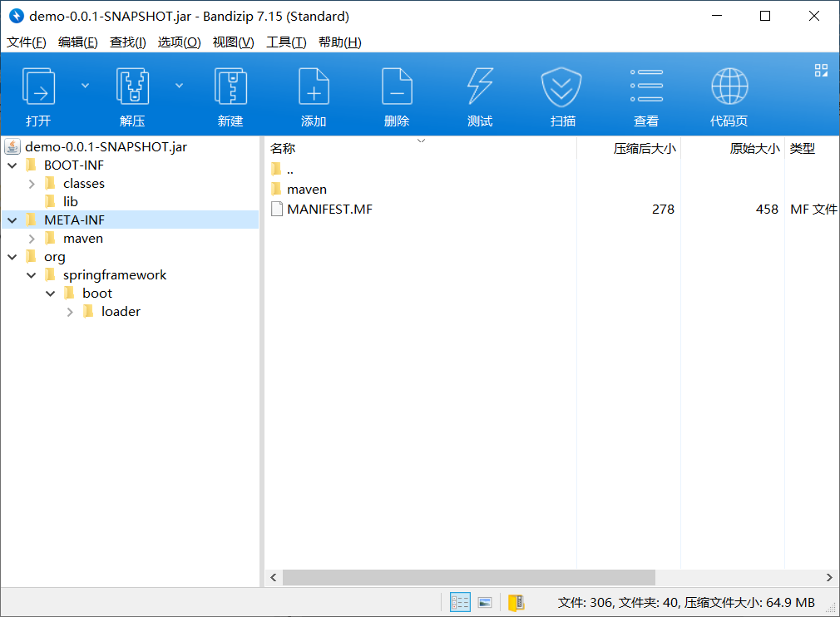Expand the classes folder node
The width and height of the screenshot is (840, 617).
pyautogui.click(x=32, y=184)
